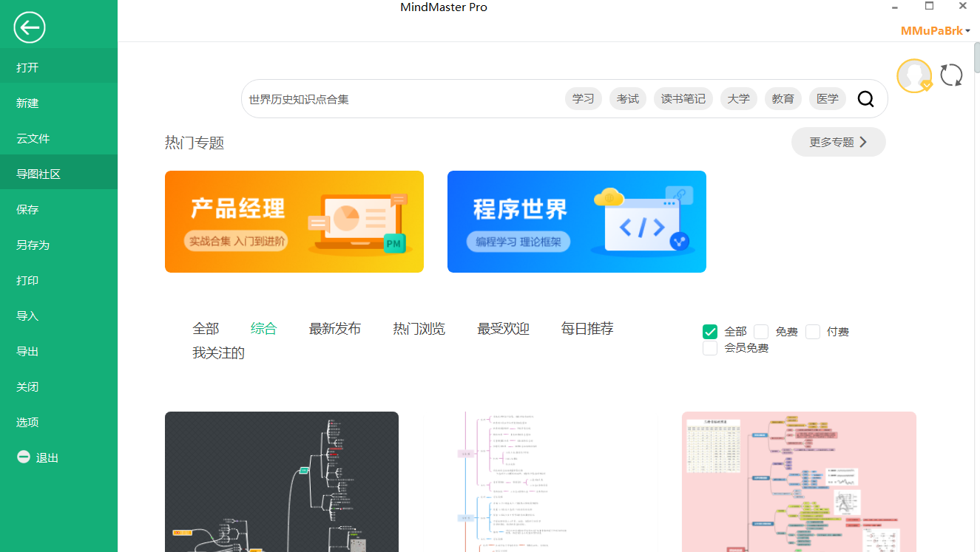This screenshot has width=980, height=552.
Task: Click the 考试 search tag
Action: click(x=628, y=99)
